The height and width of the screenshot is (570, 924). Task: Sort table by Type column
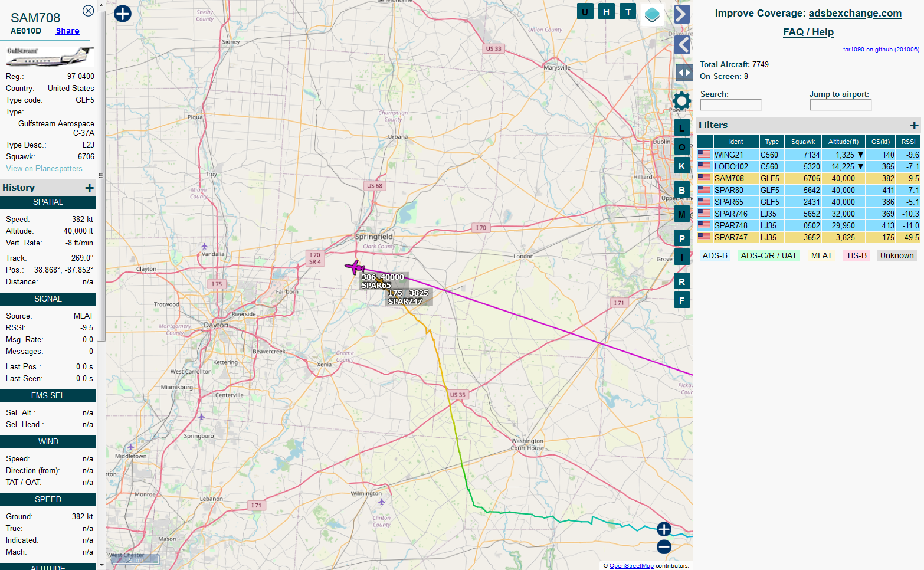772,142
